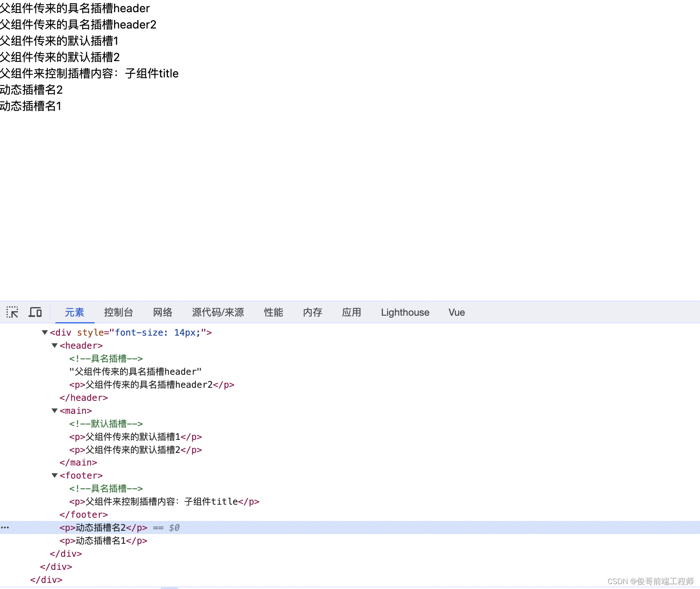Collapse the header element node
Image resolution: width=700 pixels, height=589 pixels.
coord(55,345)
